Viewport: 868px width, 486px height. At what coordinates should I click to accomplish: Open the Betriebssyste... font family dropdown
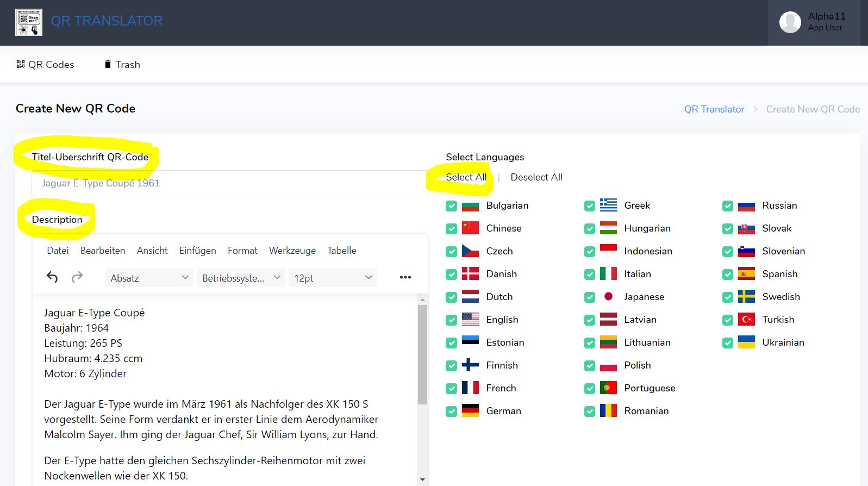tap(241, 278)
